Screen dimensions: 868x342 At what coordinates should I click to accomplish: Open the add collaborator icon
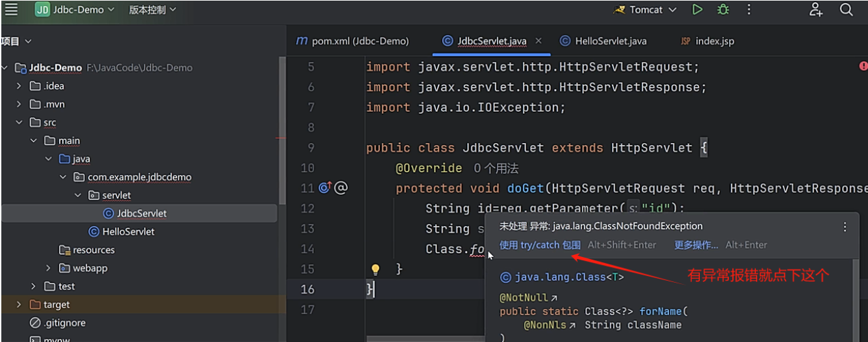(x=816, y=10)
